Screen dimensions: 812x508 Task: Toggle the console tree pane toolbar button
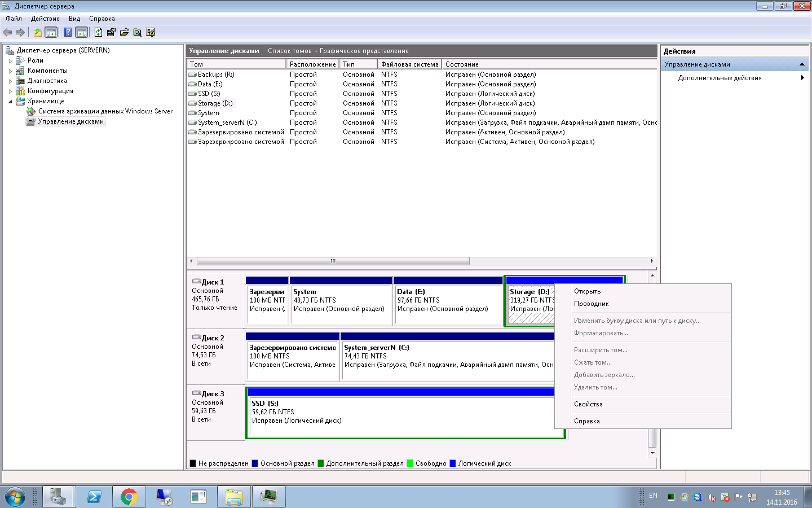tap(51, 32)
